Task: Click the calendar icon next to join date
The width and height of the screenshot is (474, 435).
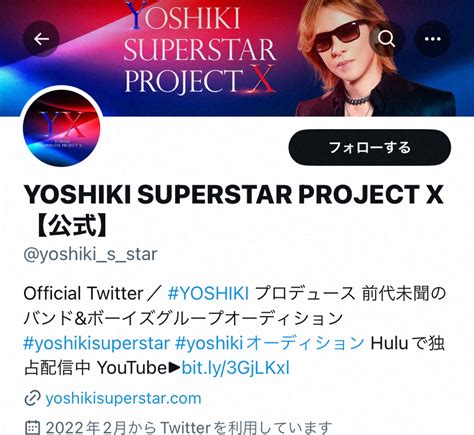Action: (33, 428)
